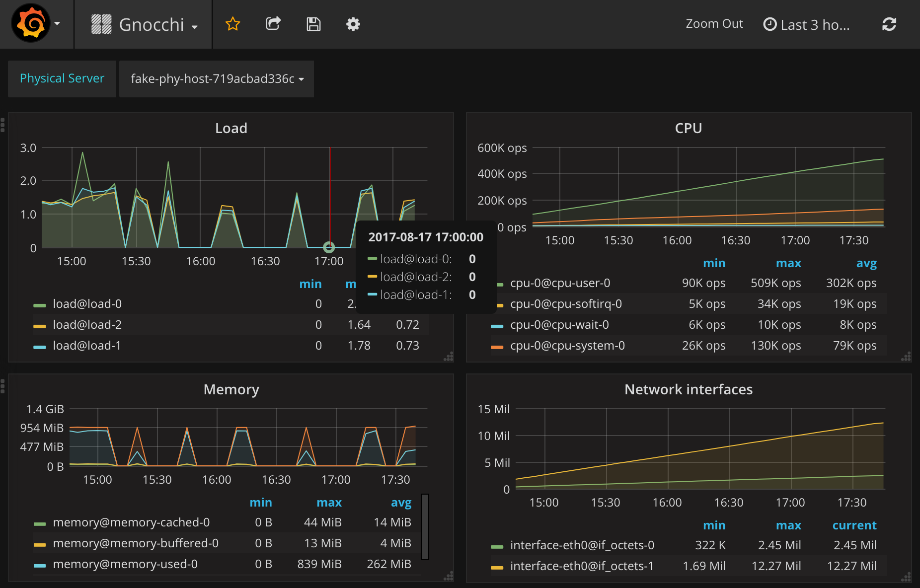
Task: Click the Load panel drag handle
Action: (3, 124)
